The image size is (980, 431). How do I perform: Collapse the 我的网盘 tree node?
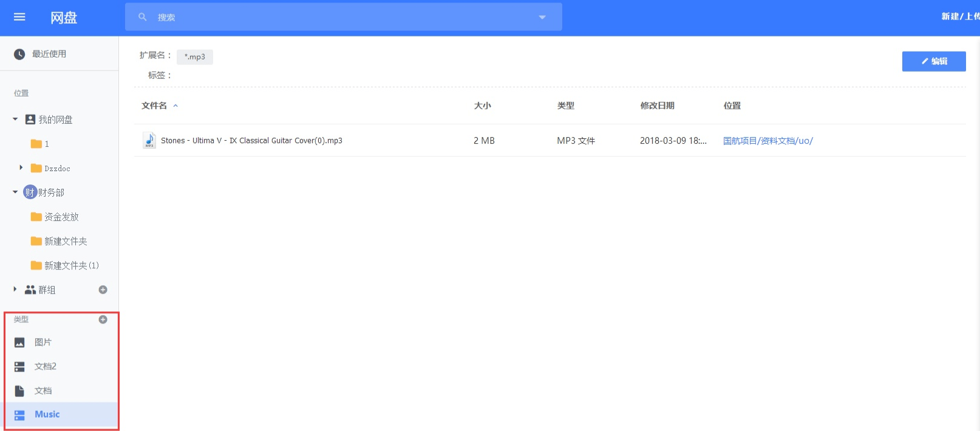[15, 119]
